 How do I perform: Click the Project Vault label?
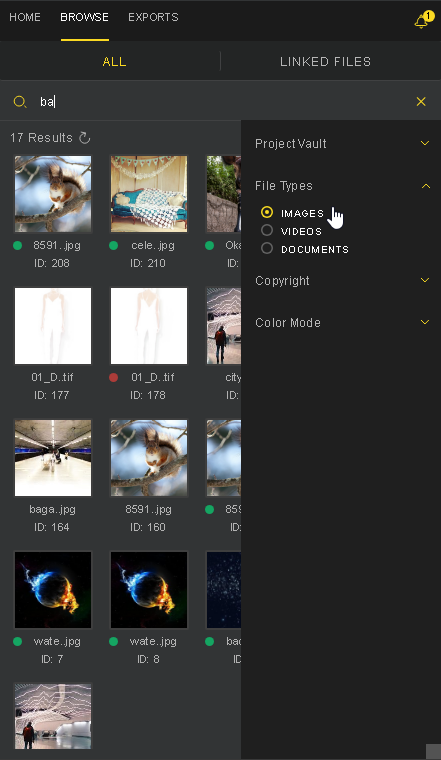(x=291, y=143)
